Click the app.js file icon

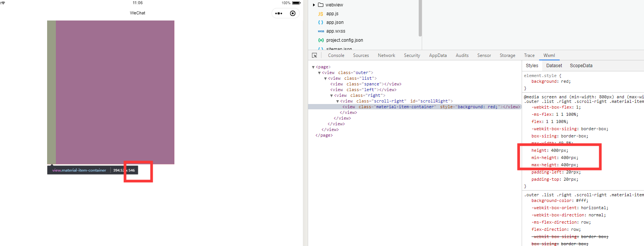pyautogui.click(x=321, y=14)
